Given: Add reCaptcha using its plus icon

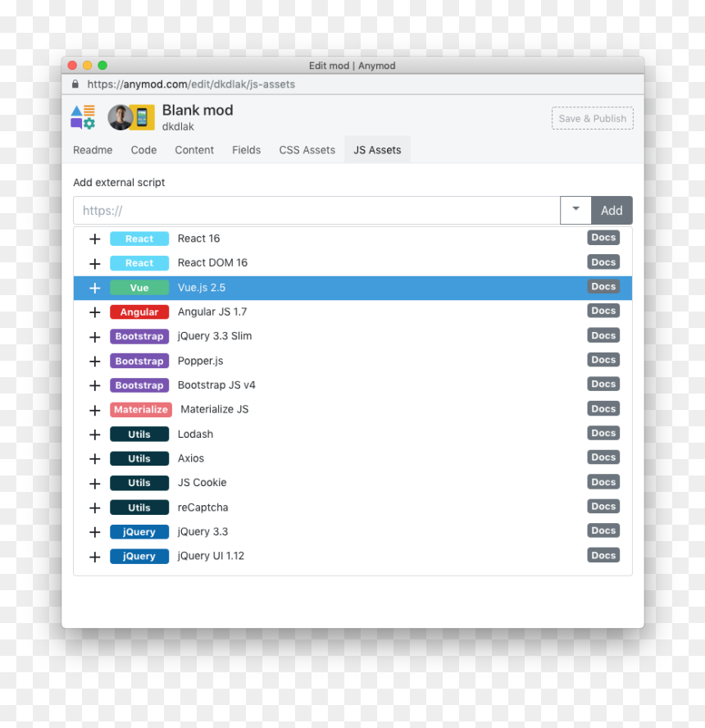Looking at the screenshot, I should pos(94,508).
